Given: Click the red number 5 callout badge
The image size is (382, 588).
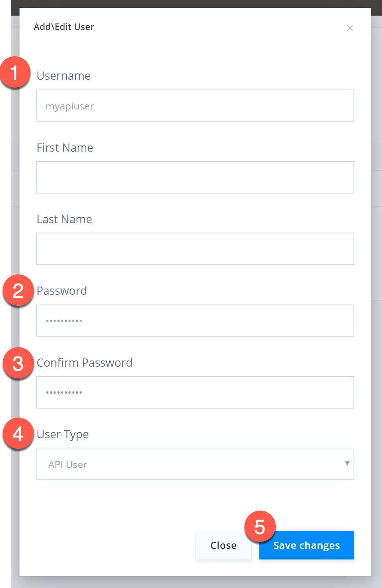Looking at the screenshot, I should (x=260, y=527).
